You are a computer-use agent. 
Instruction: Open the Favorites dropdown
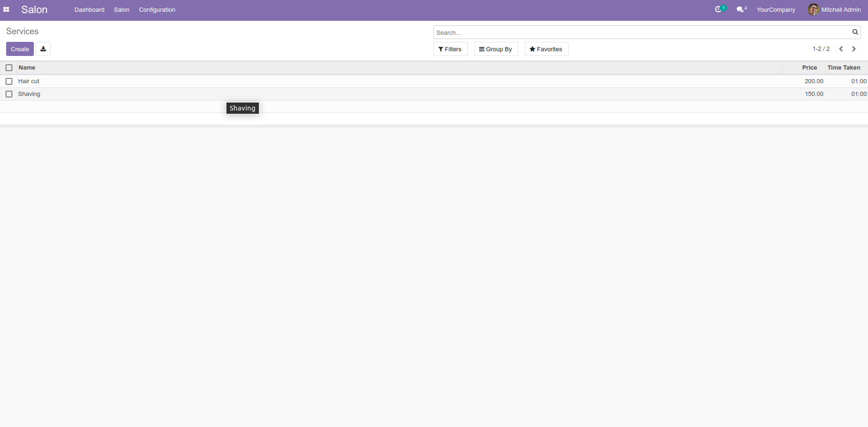pyautogui.click(x=547, y=49)
